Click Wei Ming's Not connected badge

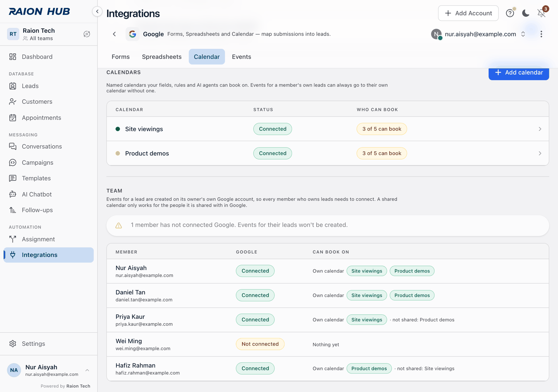(x=260, y=344)
